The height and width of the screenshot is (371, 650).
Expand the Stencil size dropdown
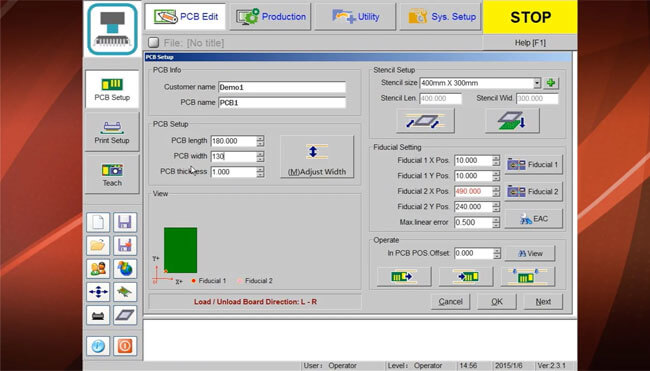tap(537, 83)
